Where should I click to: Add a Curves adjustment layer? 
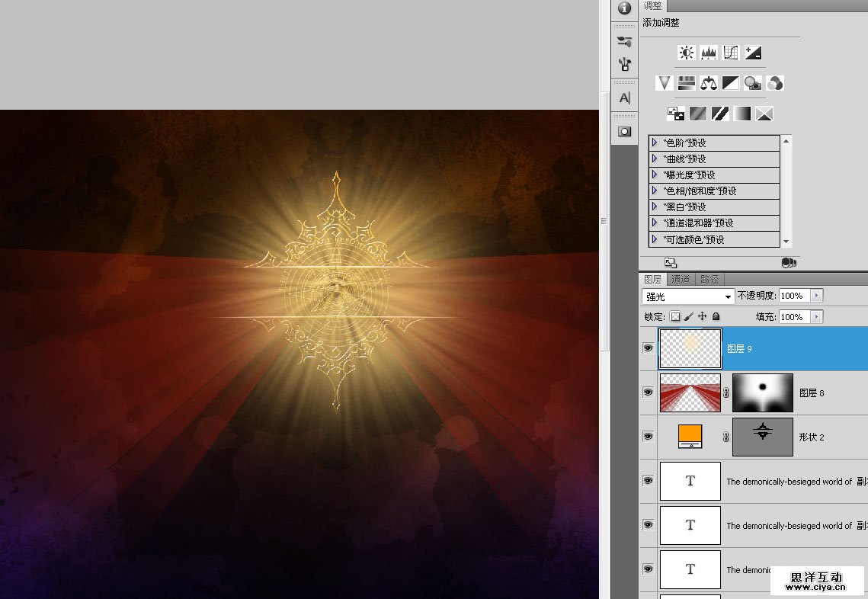tap(731, 53)
